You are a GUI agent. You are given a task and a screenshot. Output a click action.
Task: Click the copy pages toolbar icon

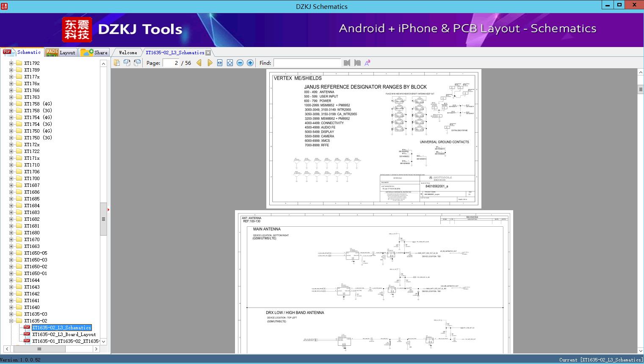tap(117, 63)
